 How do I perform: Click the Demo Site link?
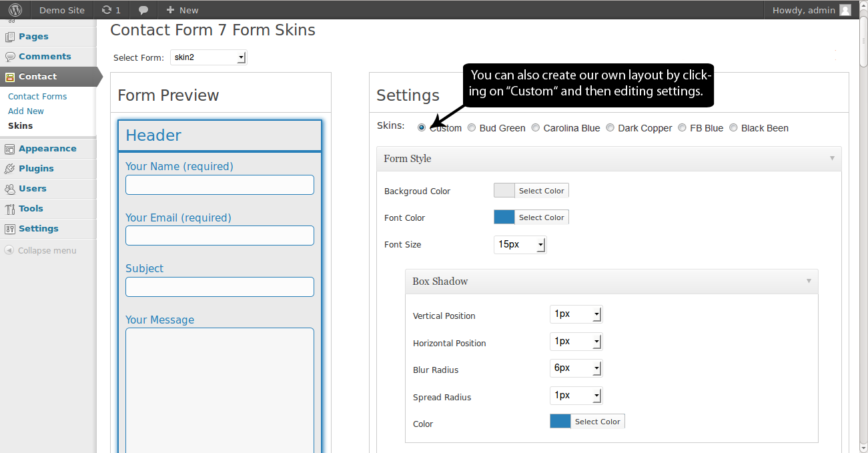62,10
